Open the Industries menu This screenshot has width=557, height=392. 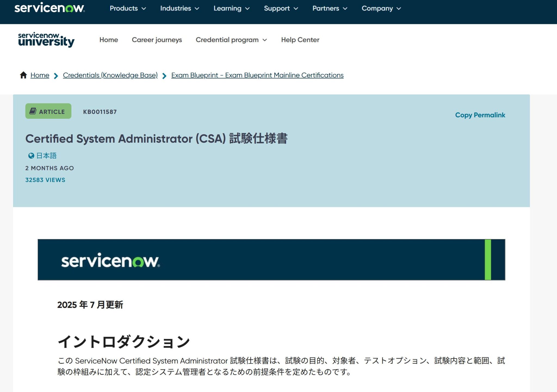pyautogui.click(x=180, y=8)
